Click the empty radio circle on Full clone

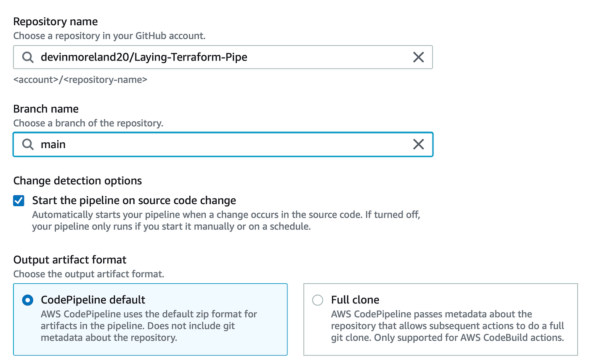click(318, 300)
